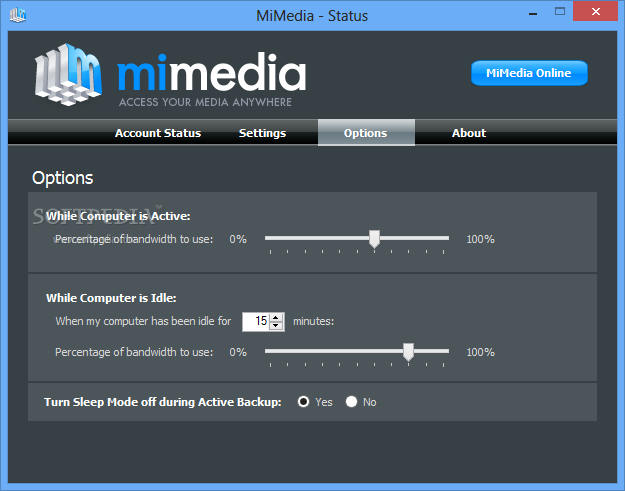Open the Settings tab
This screenshot has width=625, height=491.
(262, 133)
